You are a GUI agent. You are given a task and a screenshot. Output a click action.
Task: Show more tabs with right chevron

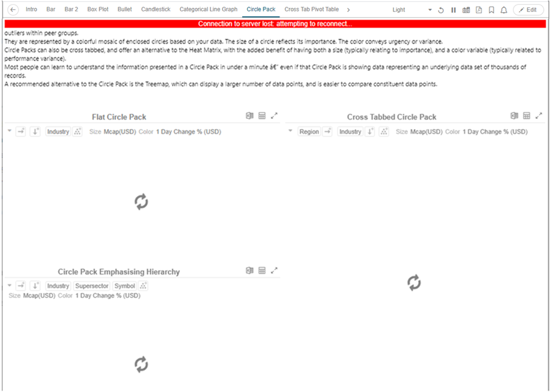[348, 10]
